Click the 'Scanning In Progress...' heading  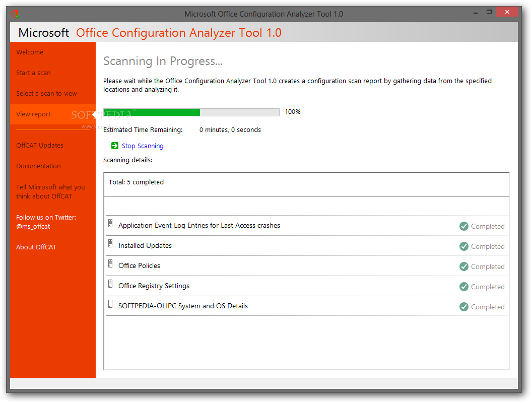[x=163, y=61]
